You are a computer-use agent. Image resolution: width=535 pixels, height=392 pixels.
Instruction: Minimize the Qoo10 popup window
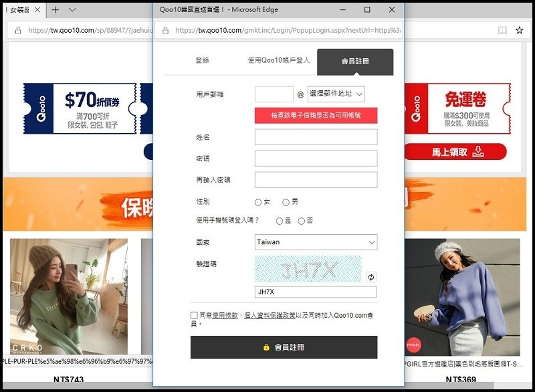pos(343,9)
